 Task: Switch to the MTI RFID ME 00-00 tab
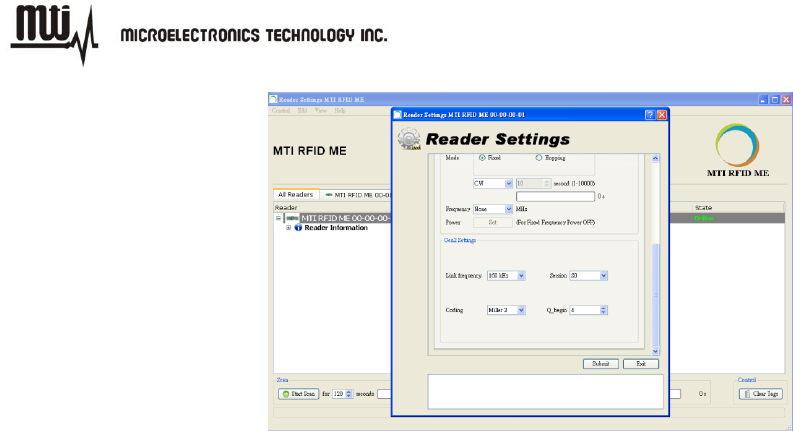click(x=356, y=195)
